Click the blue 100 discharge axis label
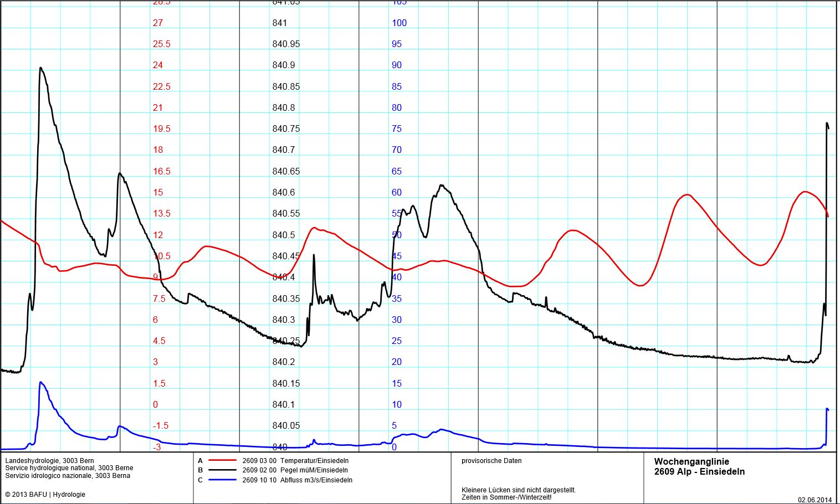Screen dimensions: 840x504 [x=399, y=23]
